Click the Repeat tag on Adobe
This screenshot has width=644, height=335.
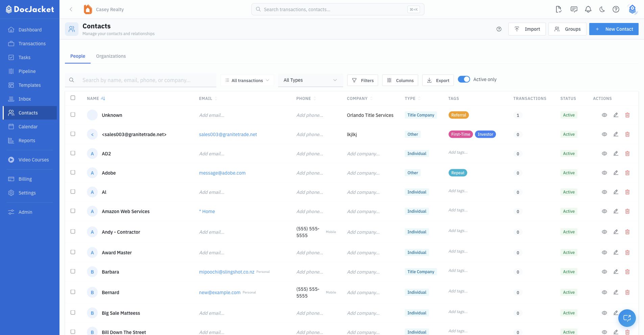[x=458, y=173]
